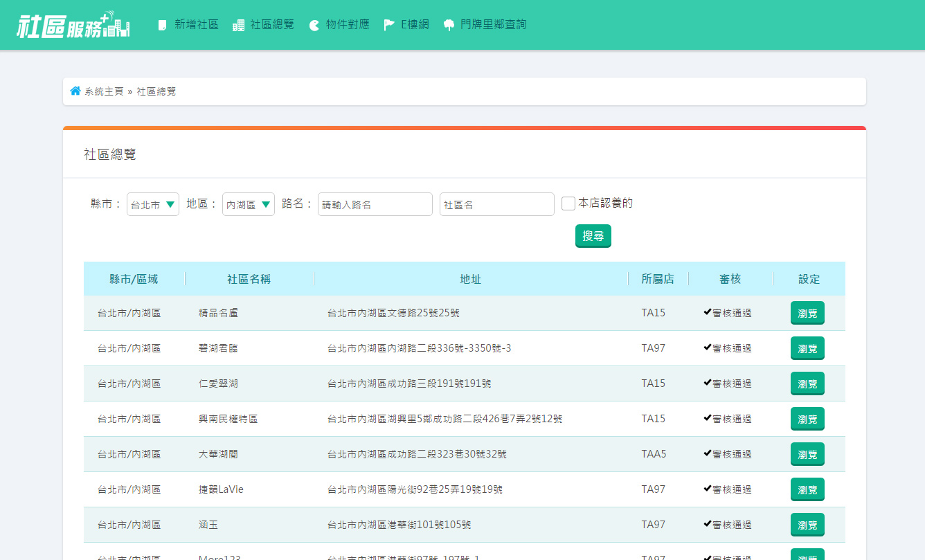Click the document icon beside 新增社區
Viewport: 925px width, 560px height.
pyautogui.click(x=162, y=25)
